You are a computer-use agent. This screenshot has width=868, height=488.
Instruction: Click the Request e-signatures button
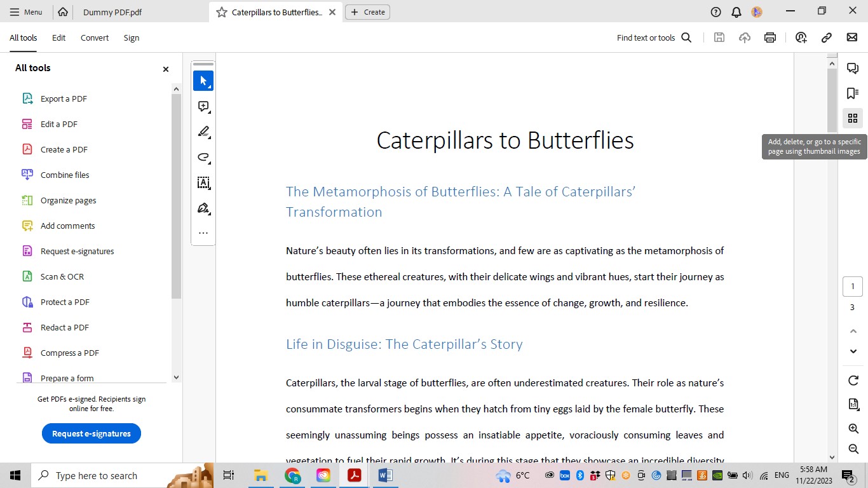(91, 433)
